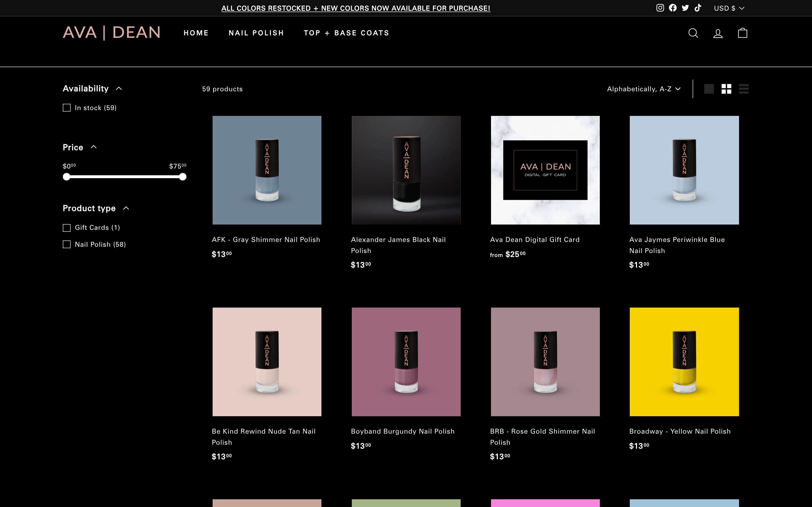Viewport: 812px width, 507px height.
Task: Click the restocked colors announcement link
Action: [356, 8]
